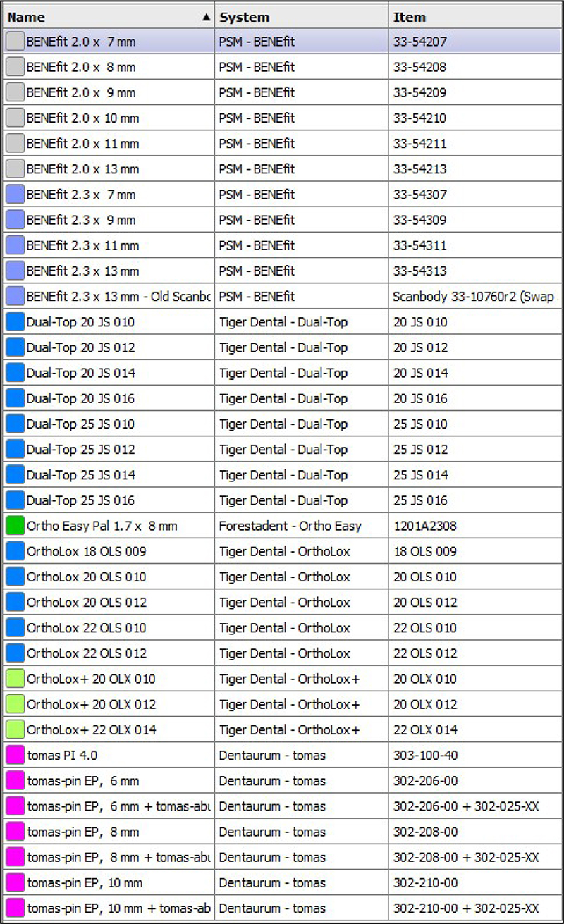564x924 pixels.
Task: Select the BENEfit 2.0 x 11 mm row name
Action: (83, 143)
